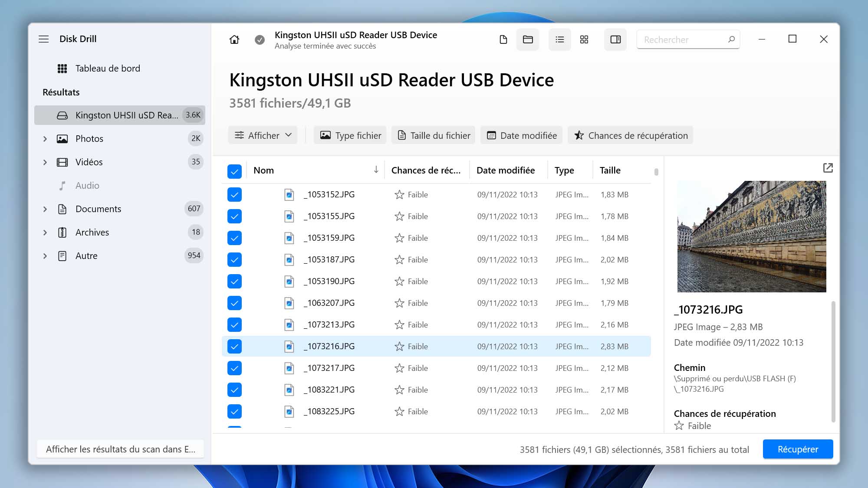Click the grid view icon

coord(584,39)
